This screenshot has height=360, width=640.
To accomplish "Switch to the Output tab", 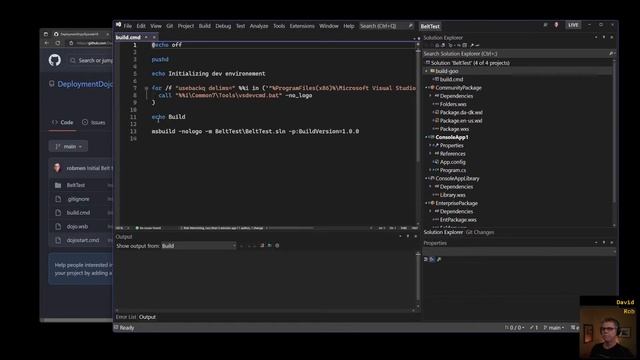I will point(147,317).
